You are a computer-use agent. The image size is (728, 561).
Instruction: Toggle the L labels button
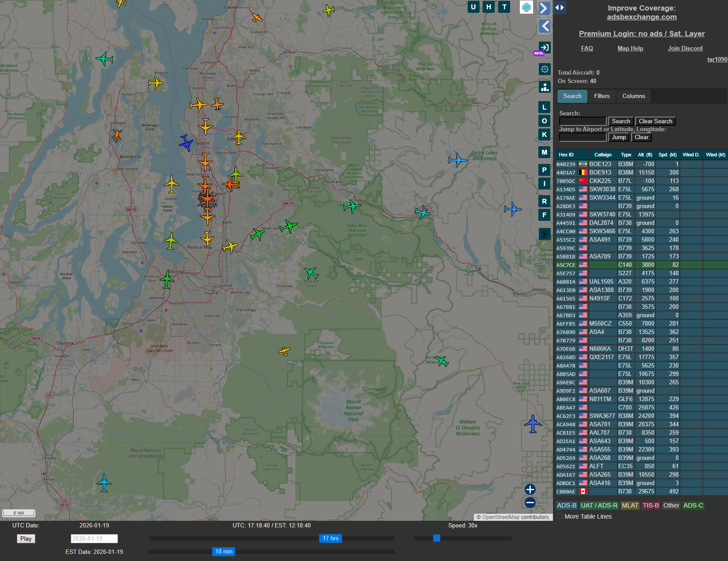(544, 107)
